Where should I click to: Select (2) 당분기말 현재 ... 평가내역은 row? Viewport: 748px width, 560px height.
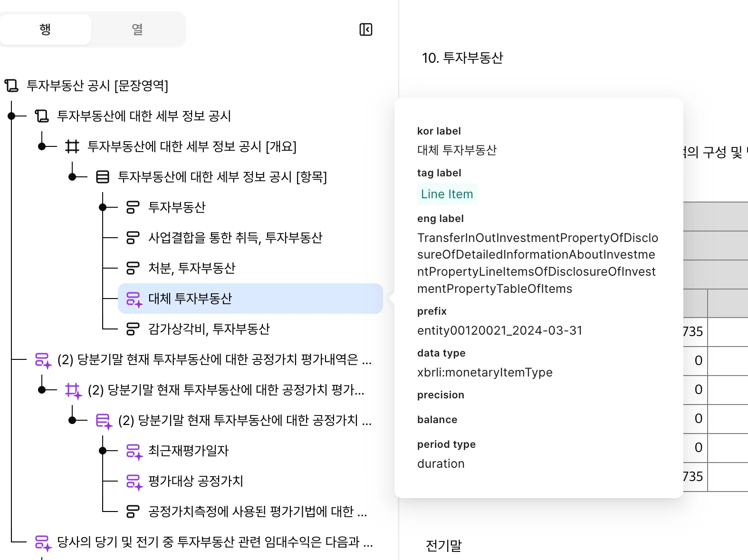(x=214, y=359)
